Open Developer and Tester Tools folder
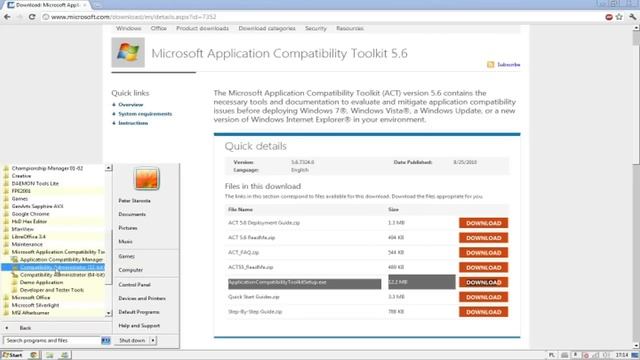 click(51, 290)
